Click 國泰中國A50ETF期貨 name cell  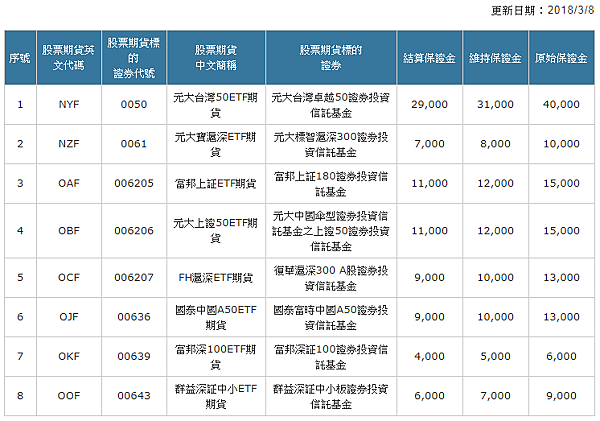click(x=216, y=317)
